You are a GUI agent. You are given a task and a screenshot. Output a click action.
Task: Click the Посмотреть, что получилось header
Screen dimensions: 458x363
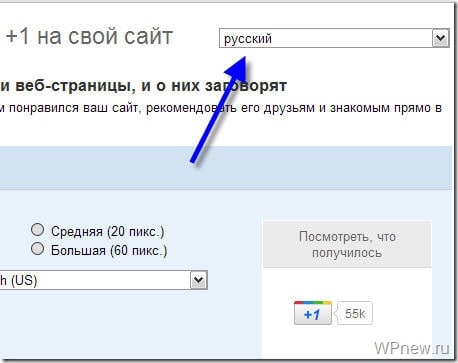tap(347, 244)
